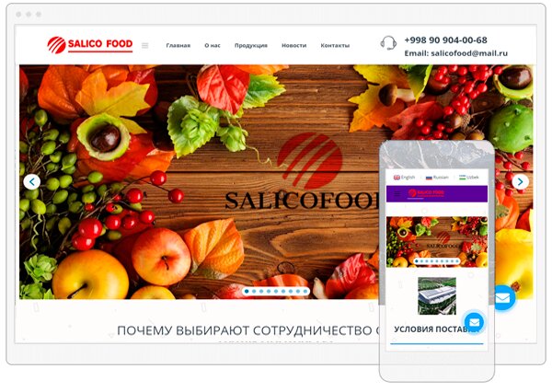Screen dimensions: 552x392
Task: Switch language to Uzbek in mobile view
Action: point(469,178)
